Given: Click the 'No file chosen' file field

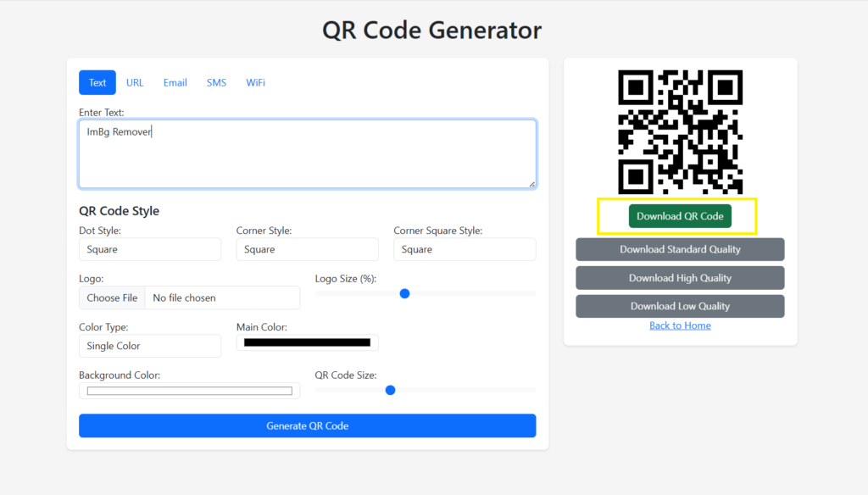Looking at the screenshot, I should (x=223, y=298).
